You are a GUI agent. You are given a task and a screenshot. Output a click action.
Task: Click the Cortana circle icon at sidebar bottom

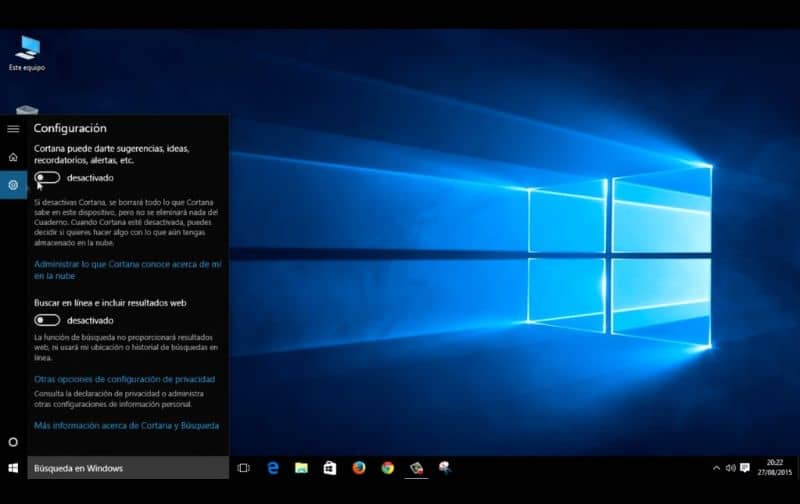pos(13,442)
